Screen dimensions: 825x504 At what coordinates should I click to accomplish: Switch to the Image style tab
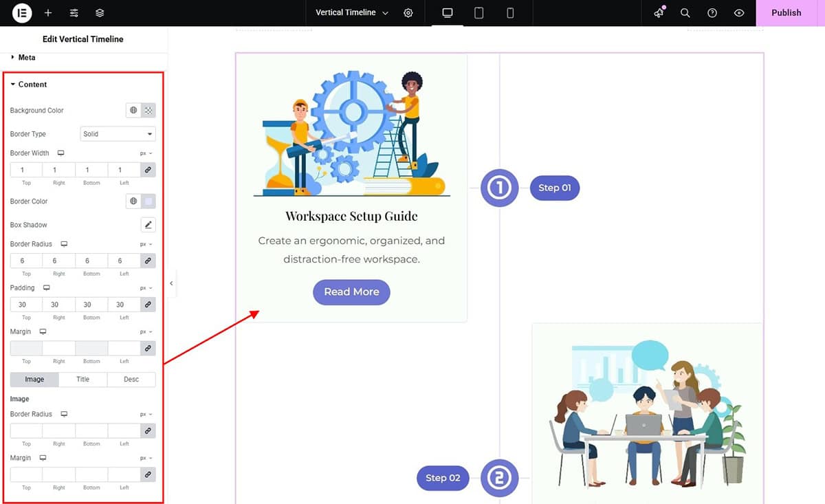[34, 380]
